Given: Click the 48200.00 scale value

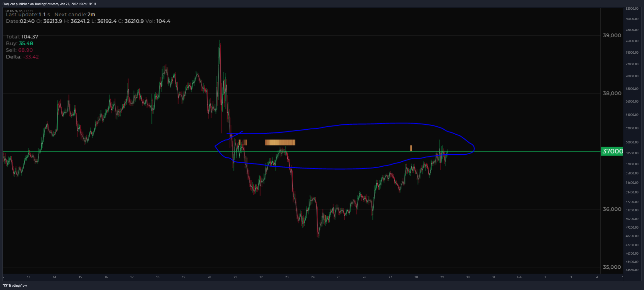Looking at the screenshot, I should pos(632,236).
